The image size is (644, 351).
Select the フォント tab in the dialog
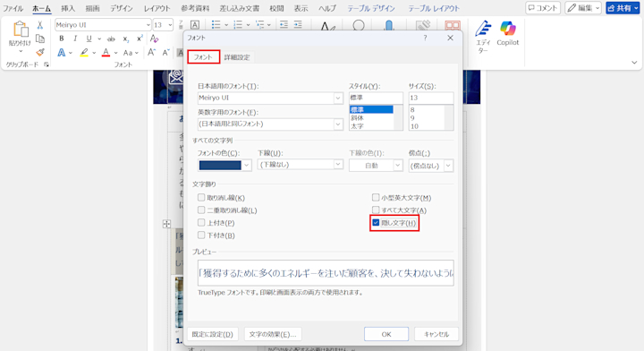tap(203, 57)
